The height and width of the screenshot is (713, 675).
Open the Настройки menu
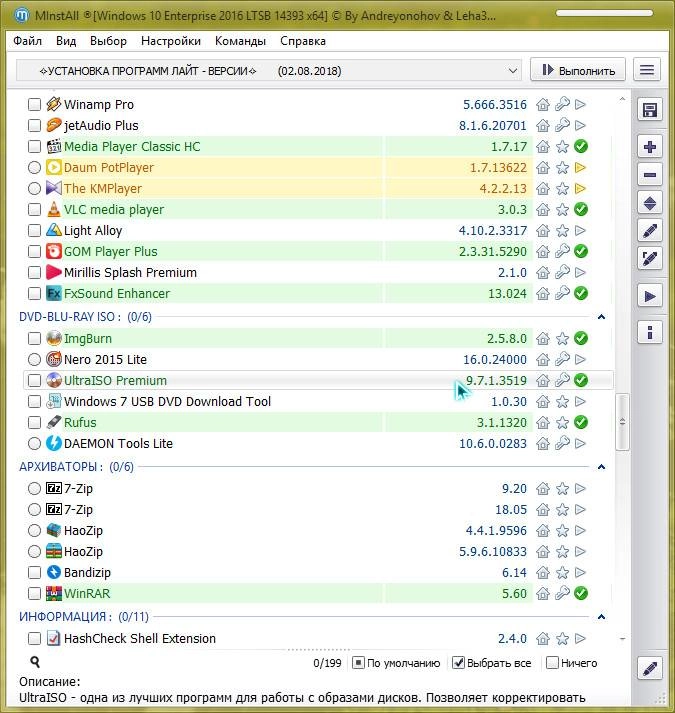(x=171, y=41)
